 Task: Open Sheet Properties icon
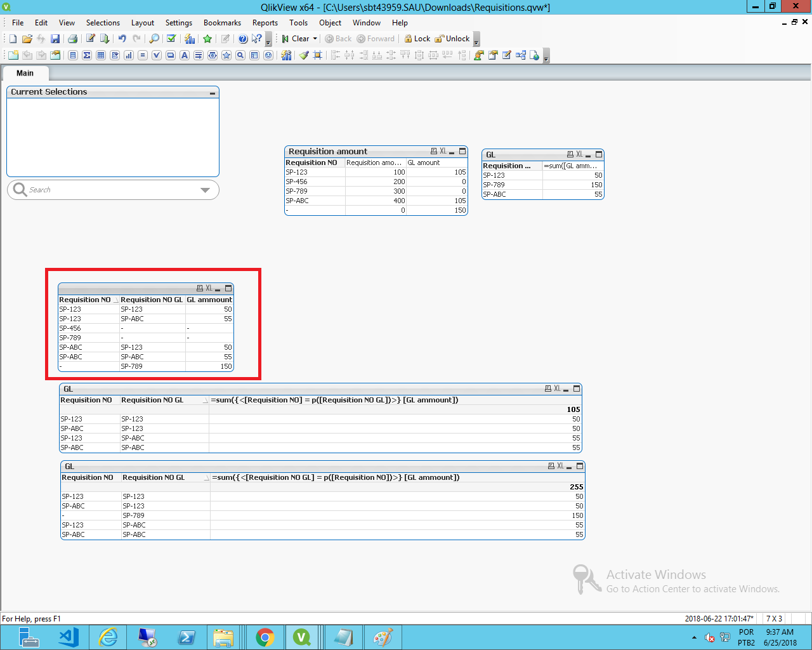point(55,55)
